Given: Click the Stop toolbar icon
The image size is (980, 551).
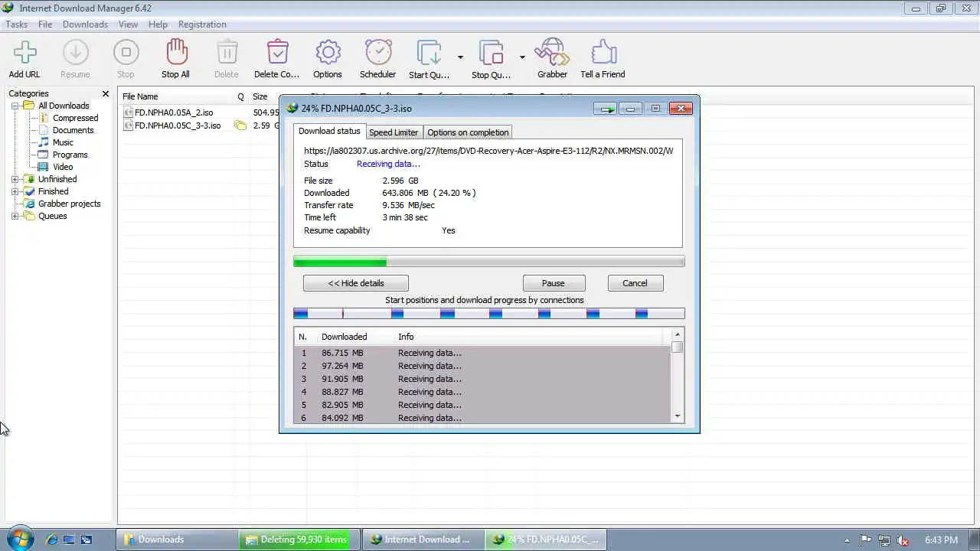Looking at the screenshot, I should coord(126,59).
